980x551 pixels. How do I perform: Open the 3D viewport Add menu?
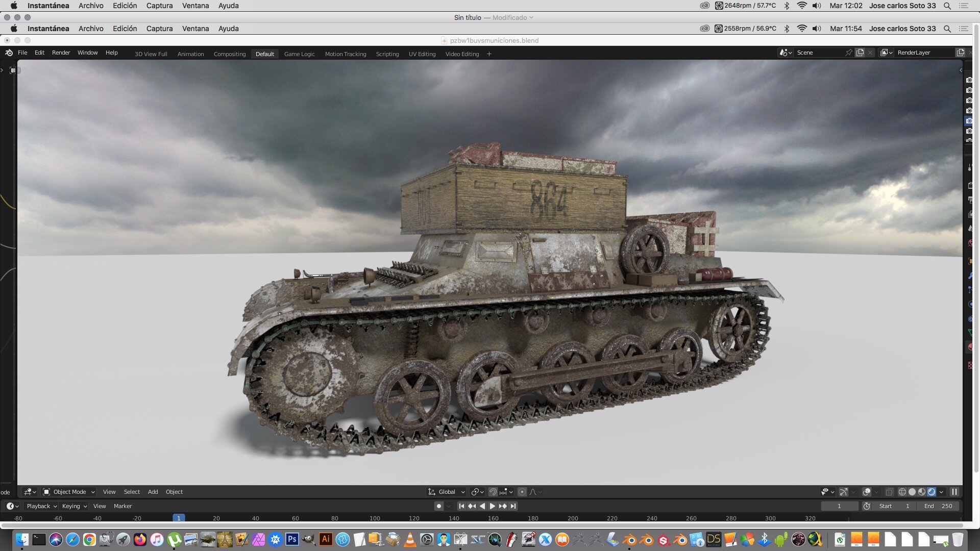pyautogui.click(x=153, y=492)
